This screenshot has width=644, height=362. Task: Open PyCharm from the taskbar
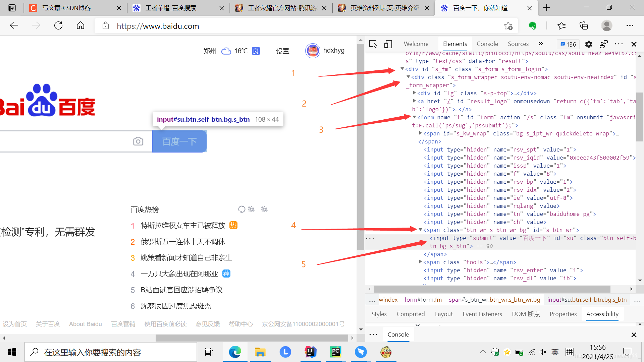pos(335,352)
